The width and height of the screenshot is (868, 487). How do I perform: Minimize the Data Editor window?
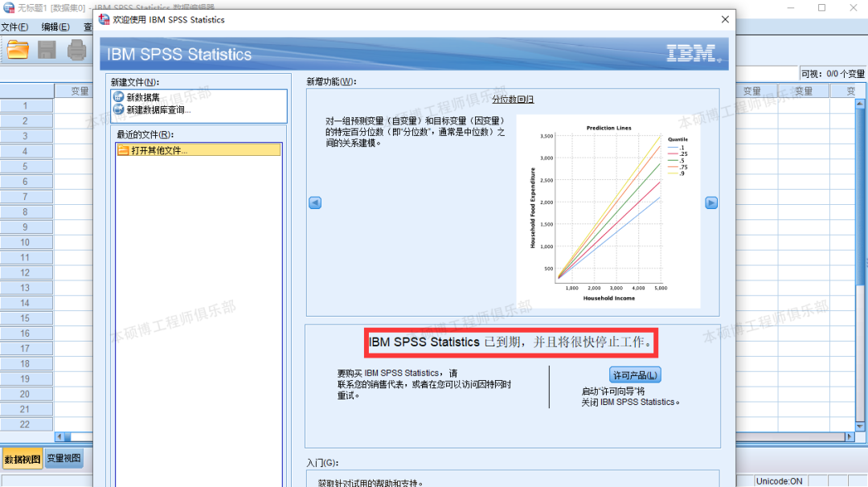tap(791, 8)
